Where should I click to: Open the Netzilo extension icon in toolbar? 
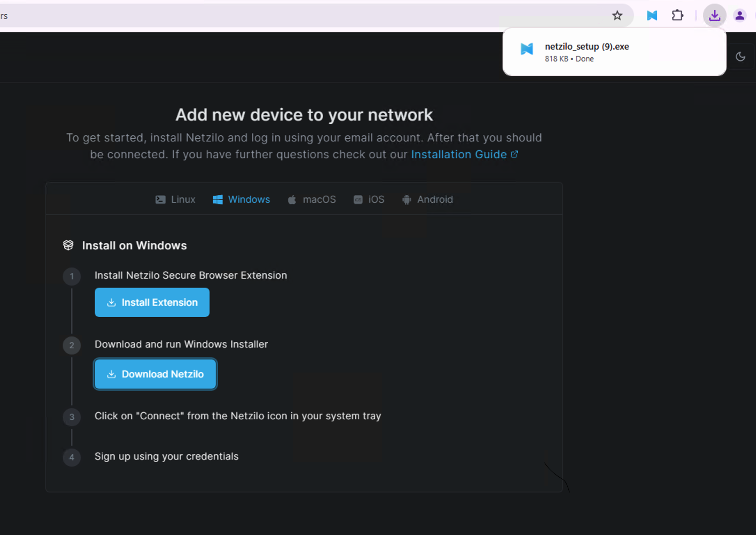652,16
